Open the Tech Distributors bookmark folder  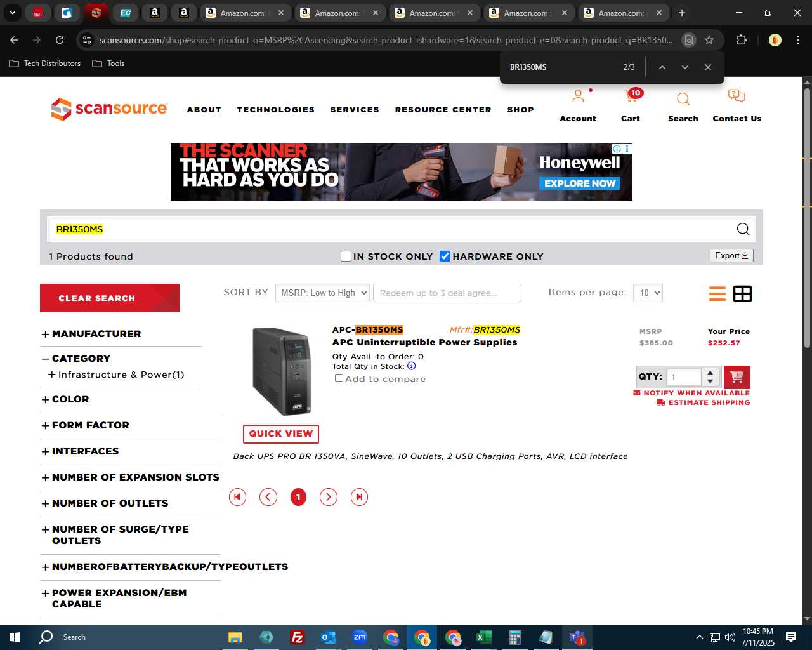point(44,63)
